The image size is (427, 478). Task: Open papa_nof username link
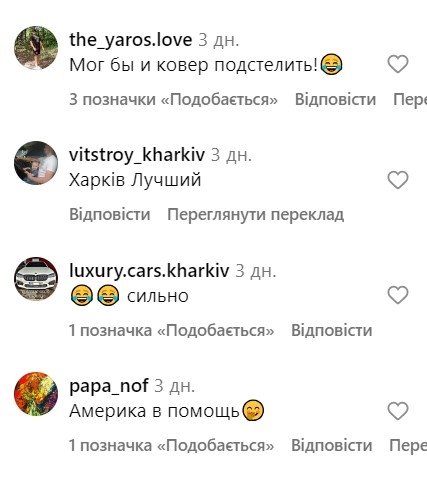(x=109, y=386)
